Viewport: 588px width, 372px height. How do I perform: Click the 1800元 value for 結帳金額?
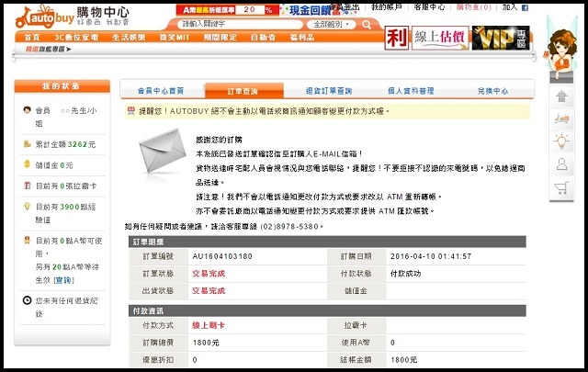404,360
